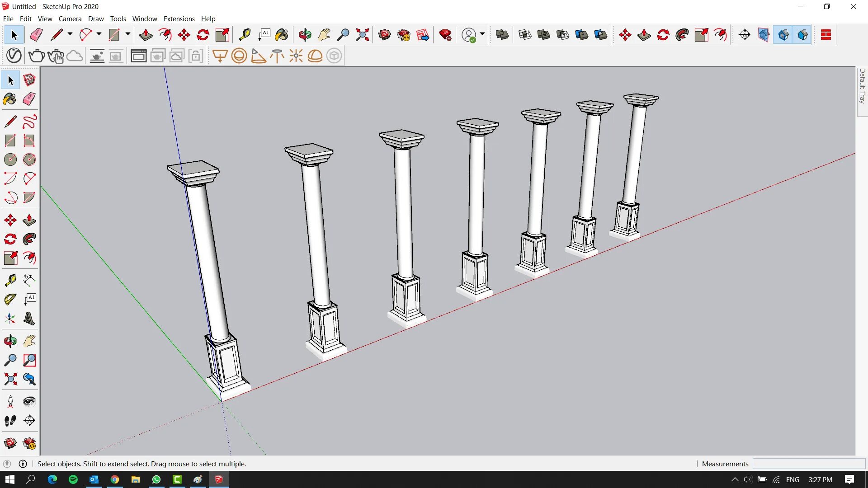Click the Measurements input box
This screenshot has width=868, height=488.
pos(808,464)
